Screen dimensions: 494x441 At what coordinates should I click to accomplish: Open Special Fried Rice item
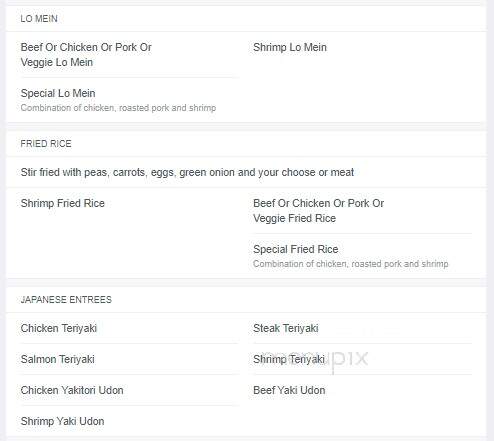click(296, 249)
